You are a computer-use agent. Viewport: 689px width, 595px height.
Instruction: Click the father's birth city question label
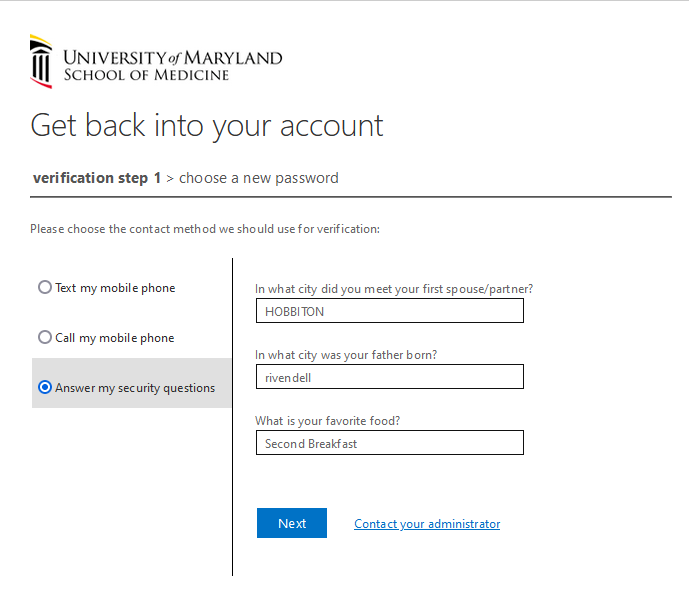point(346,355)
